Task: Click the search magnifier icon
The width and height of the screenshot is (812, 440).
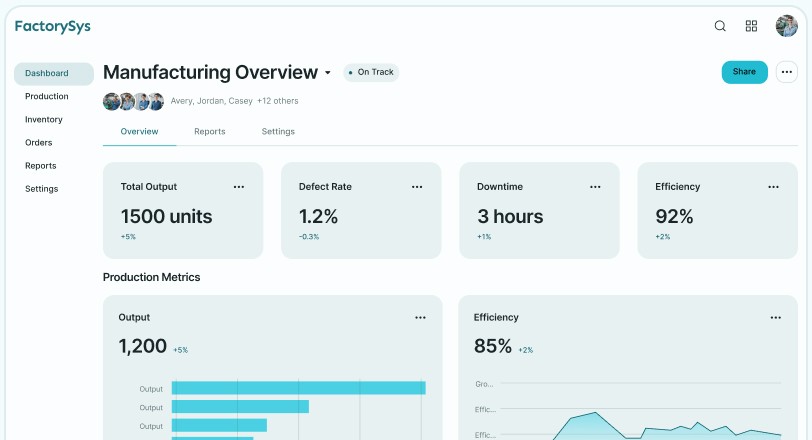Action: (x=720, y=26)
